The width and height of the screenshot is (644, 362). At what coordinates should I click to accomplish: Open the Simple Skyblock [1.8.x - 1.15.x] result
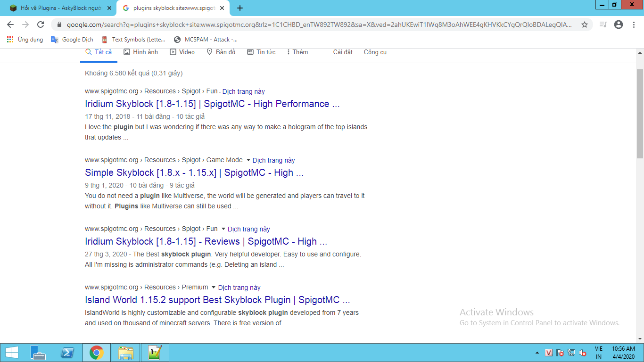pos(194,173)
